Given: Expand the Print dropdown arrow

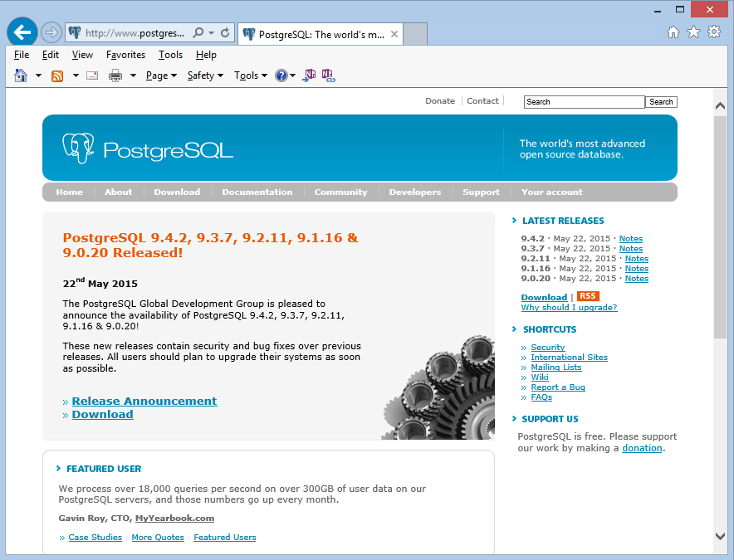Looking at the screenshot, I should click(x=133, y=75).
